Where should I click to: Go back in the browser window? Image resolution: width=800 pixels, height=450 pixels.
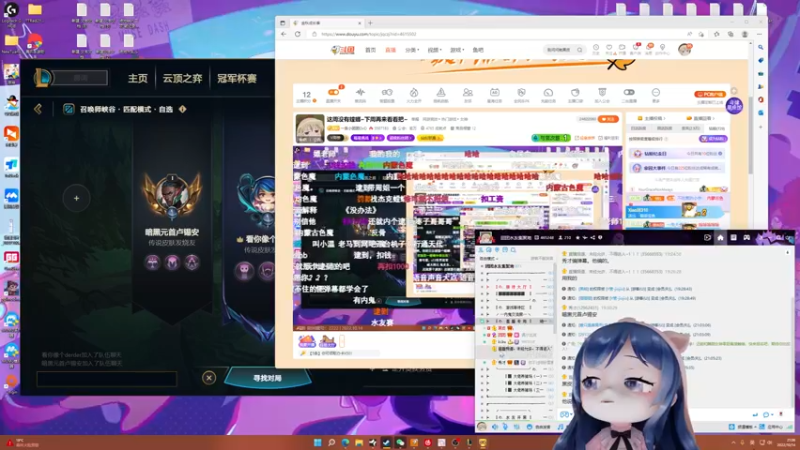(284, 34)
